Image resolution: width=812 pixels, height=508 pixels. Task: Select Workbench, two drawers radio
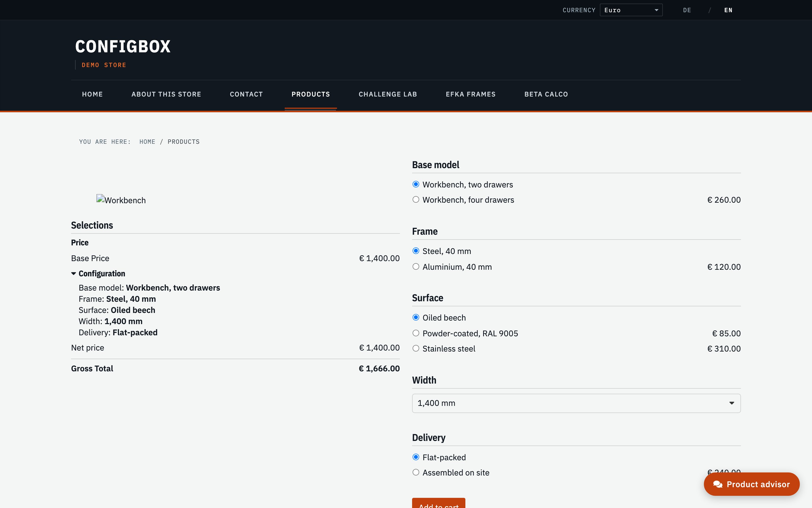point(416,184)
